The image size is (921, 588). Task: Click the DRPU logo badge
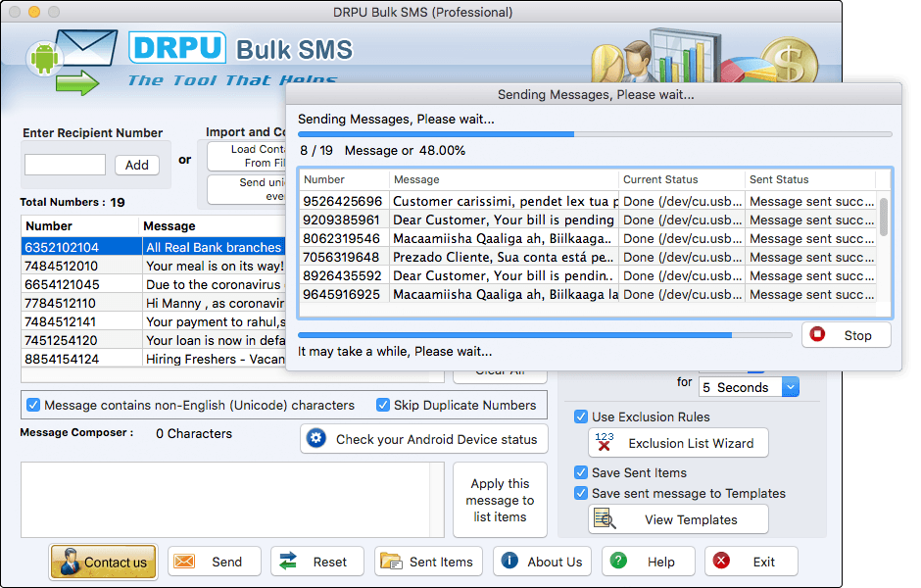[x=177, y=48]
